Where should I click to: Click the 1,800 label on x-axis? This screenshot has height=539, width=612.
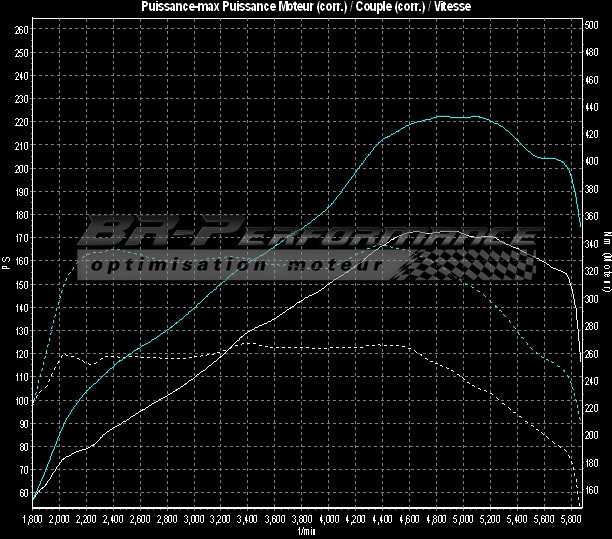pos(32,521)
